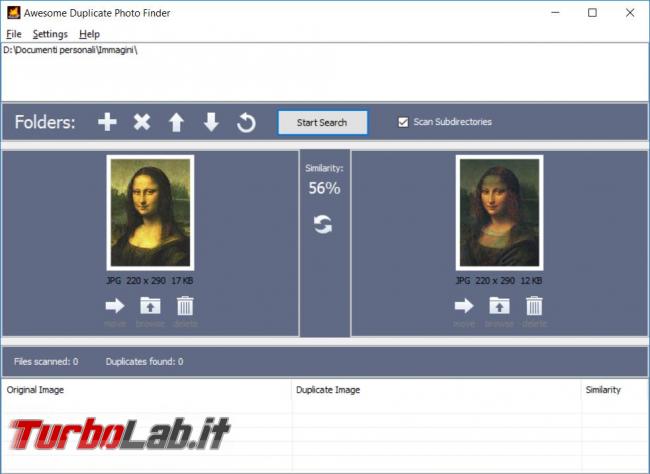Click the Files scanned: 0 status text
Image resolution: width=650 pixels, height=474 pixels.
point(46,362)
